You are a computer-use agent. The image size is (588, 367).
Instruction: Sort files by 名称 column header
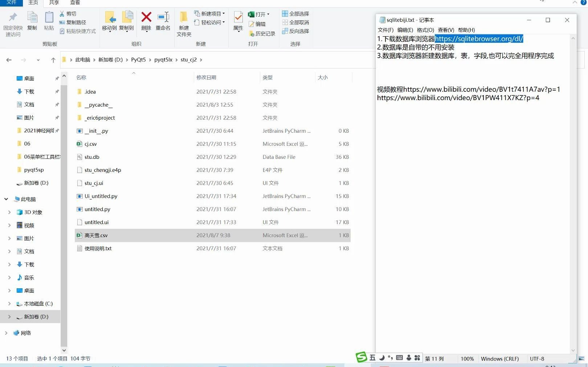pyautogui.click(x=81, y=78)
